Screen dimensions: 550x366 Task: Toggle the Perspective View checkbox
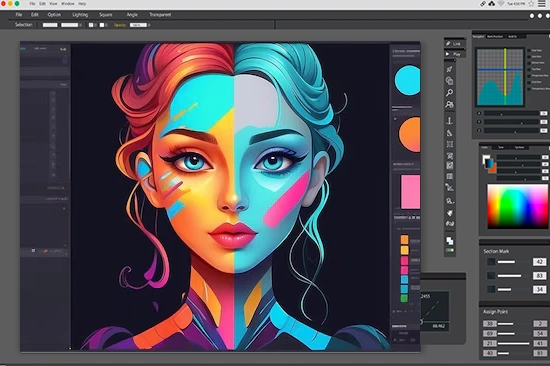pos(529,75)
